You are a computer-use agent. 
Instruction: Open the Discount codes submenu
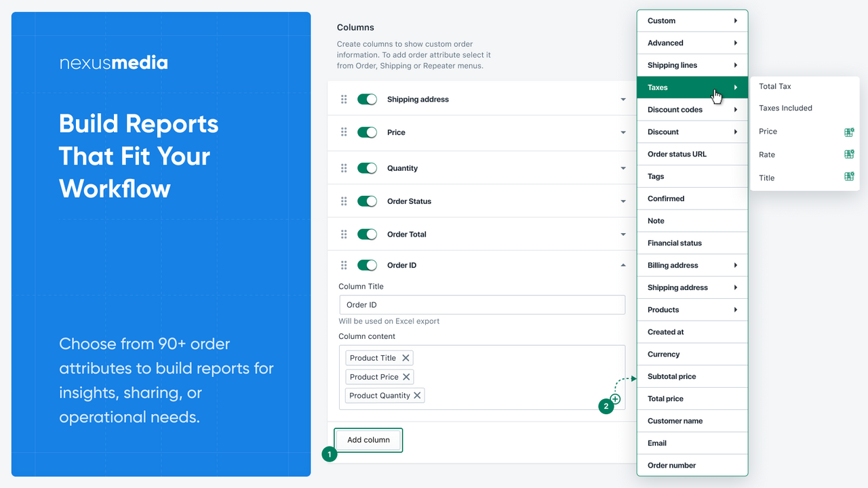click(692, 110)
